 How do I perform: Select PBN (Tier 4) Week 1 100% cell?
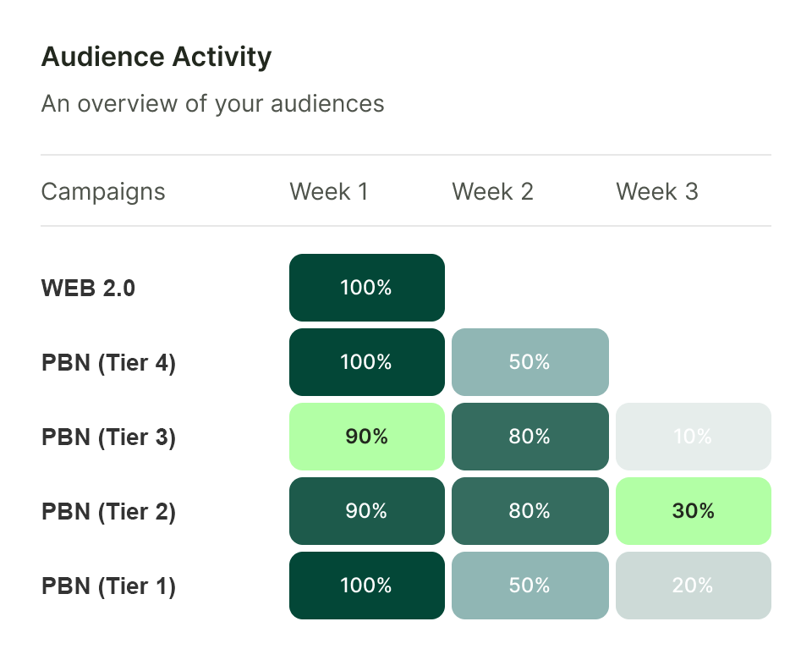[366, 362]
